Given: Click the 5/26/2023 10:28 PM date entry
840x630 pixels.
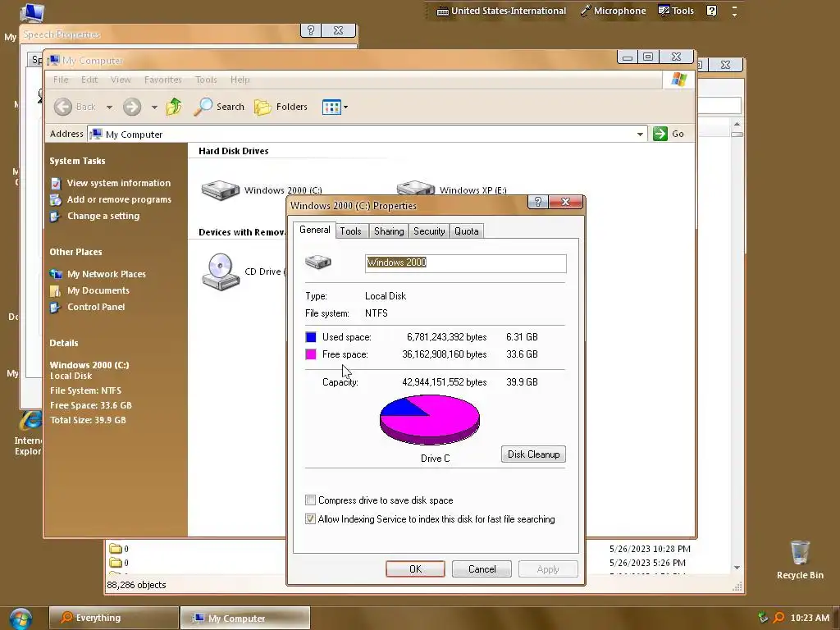Looking at the screenshot, I should (x=650, y=549).
